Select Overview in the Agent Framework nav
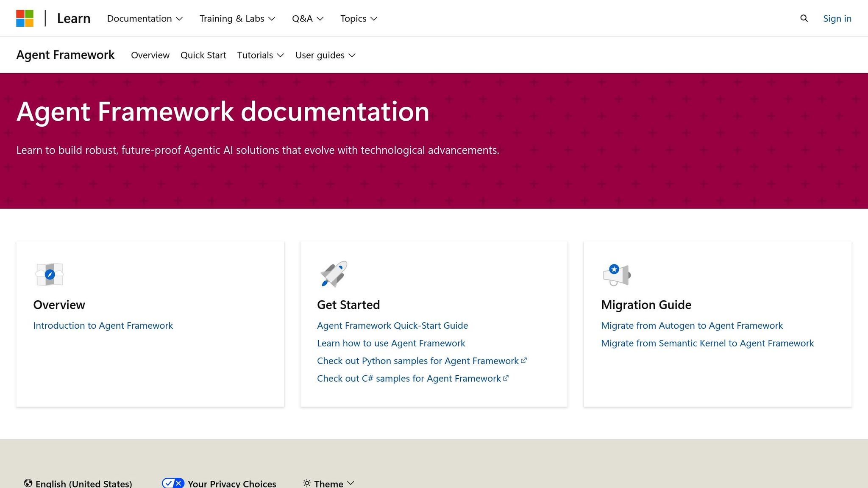The width and height of the screenshot is (868, 488). [150, 55]
